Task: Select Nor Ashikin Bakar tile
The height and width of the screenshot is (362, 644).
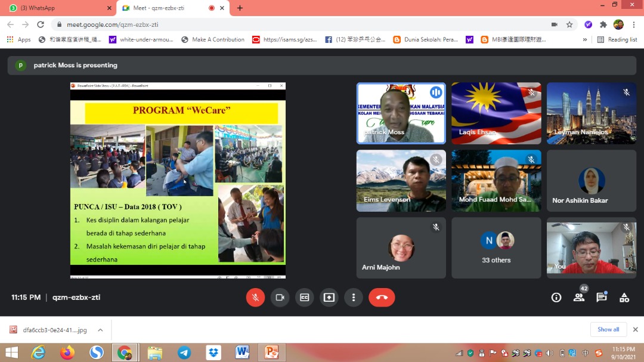Action: coord(592,181)
